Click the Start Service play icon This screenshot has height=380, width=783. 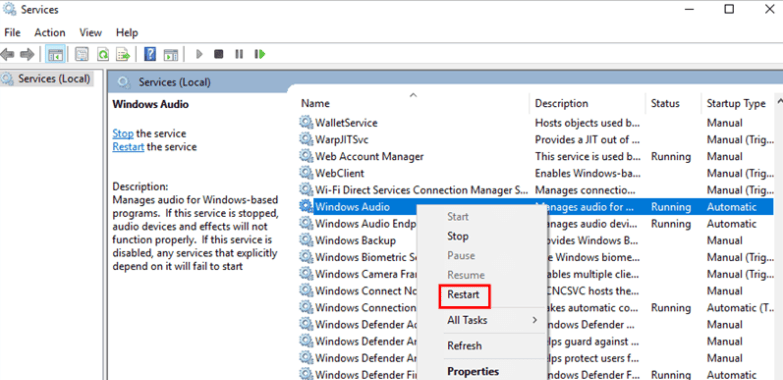[x=200, y=54]
